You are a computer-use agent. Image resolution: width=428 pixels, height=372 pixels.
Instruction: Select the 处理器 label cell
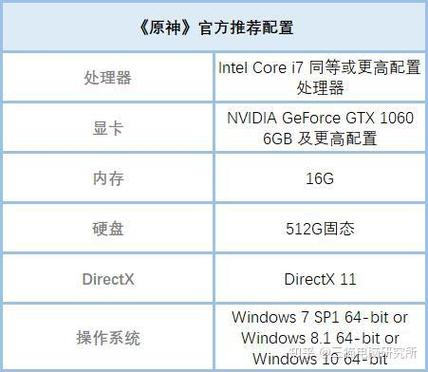point(108,77)
